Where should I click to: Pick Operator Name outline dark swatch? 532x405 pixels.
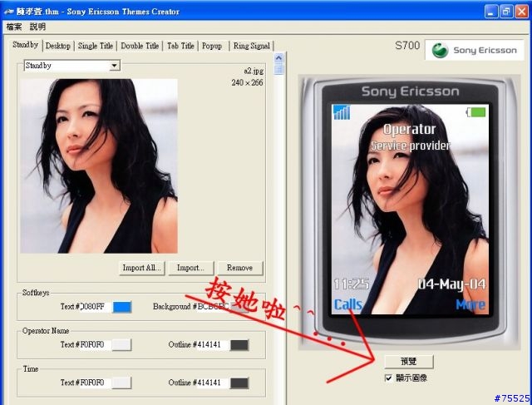tap(239, 345)
